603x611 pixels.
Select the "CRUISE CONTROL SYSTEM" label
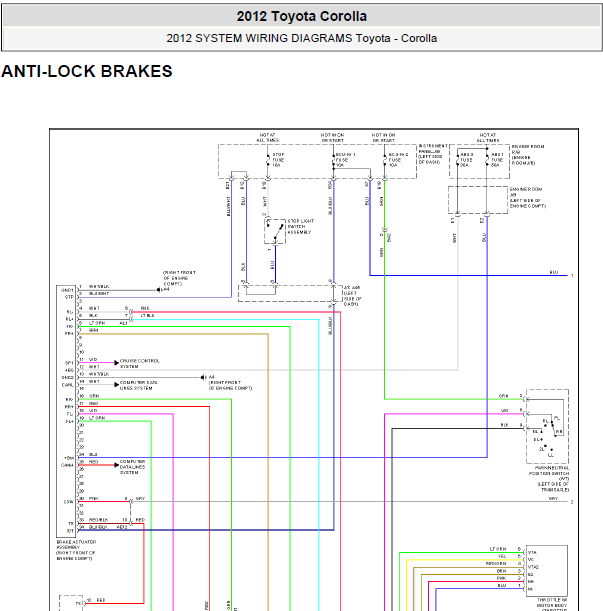click(140, 364)
